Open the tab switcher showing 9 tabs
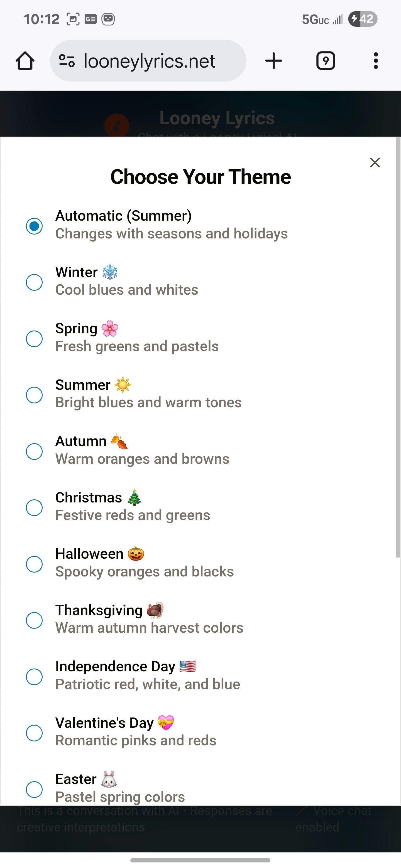401x868 pixels. pyautogui.click(x=326, y=61)
